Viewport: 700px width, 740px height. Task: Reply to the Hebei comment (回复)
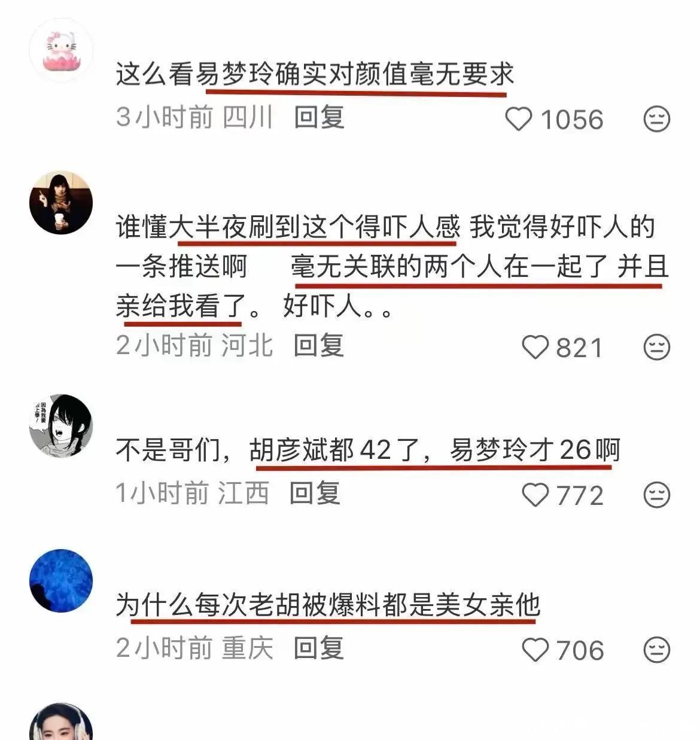pyautogui.click(x=319, y=345)
